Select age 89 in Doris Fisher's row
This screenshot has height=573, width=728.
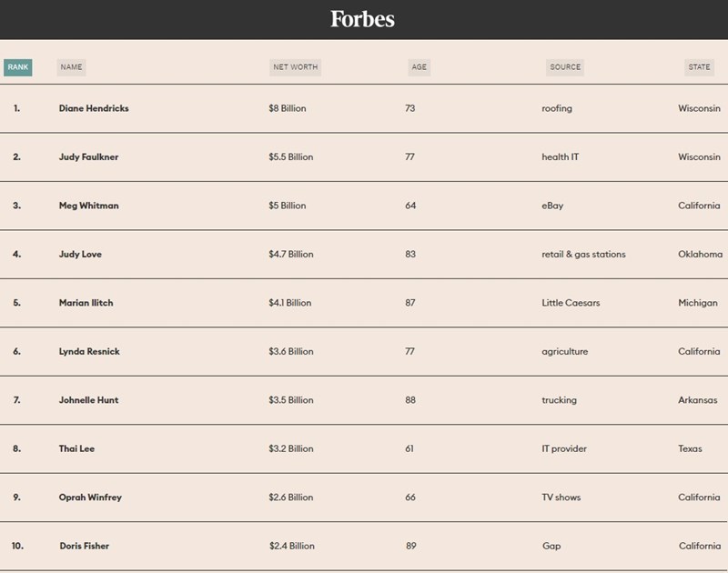pos(411,546)
